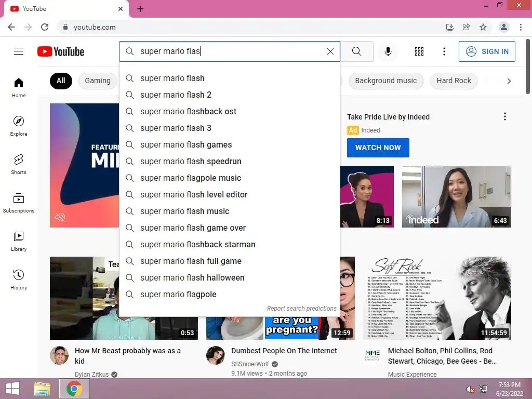Viewport: 532px width, 399px height.
Task: Click Report search predictions link
Action: pos(301,309)
